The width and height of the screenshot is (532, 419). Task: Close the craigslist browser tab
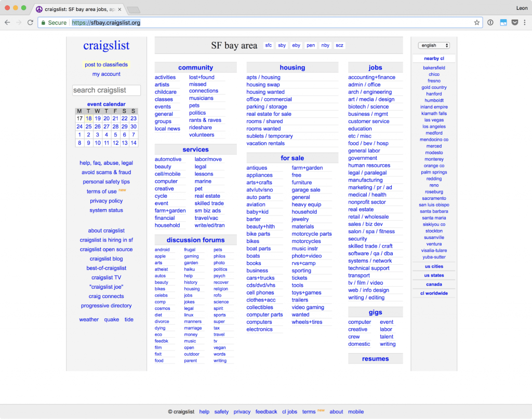tap(119, 9)
